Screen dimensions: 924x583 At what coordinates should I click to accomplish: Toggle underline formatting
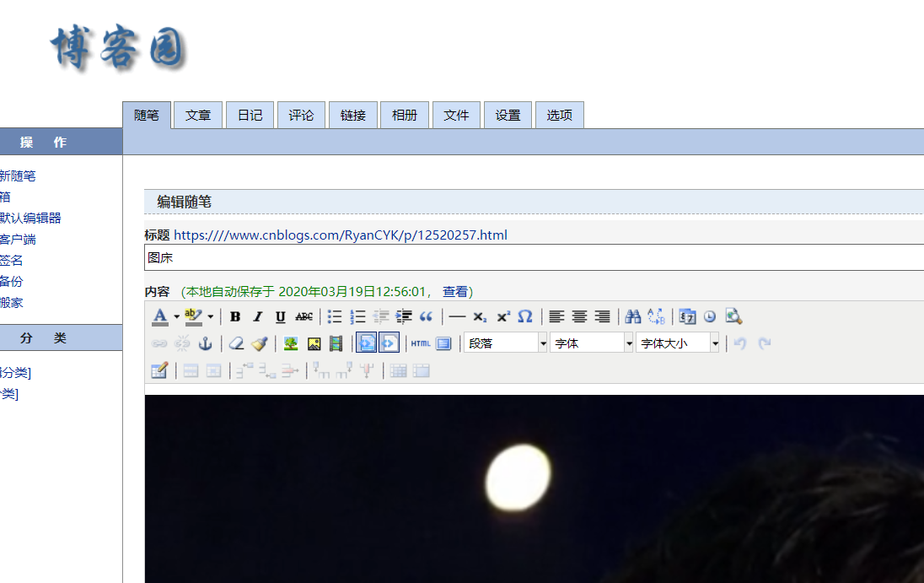281,316
